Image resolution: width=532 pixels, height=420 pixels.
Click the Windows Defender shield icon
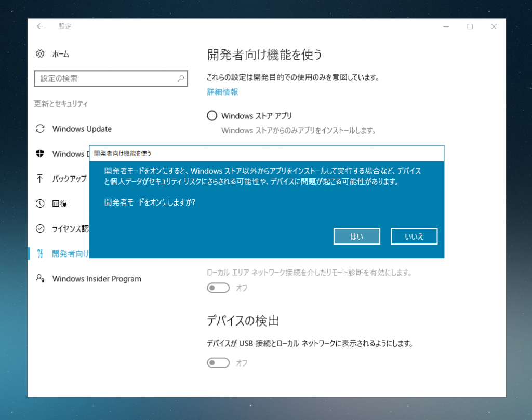coord(40,154)
